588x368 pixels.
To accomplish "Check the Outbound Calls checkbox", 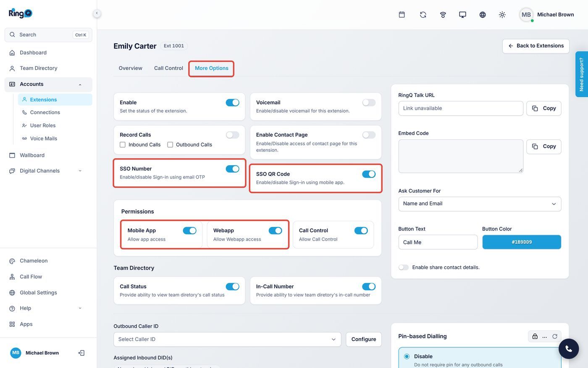I will (x=170, y=145).
